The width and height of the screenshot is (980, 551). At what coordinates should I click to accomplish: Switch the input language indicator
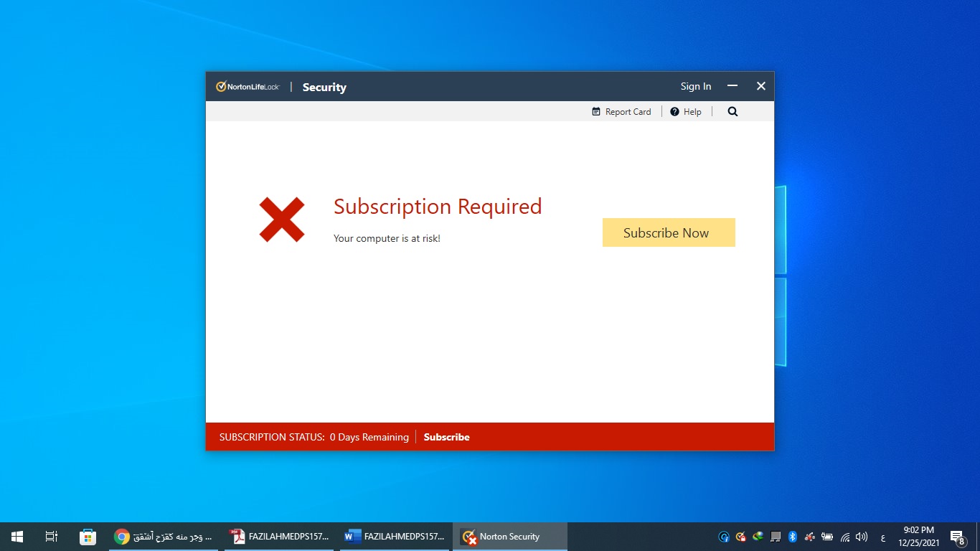click(x=882, y=537)
